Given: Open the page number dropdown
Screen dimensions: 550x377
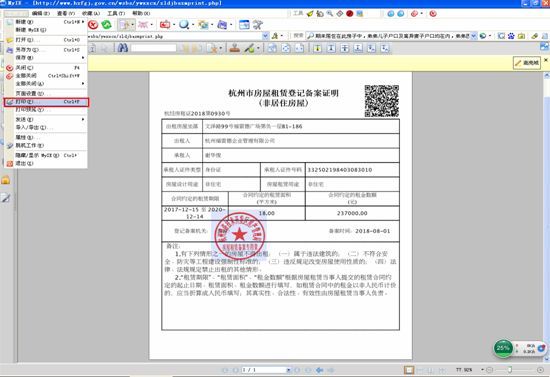Looking at the screenshot, I should coord(288,370).
